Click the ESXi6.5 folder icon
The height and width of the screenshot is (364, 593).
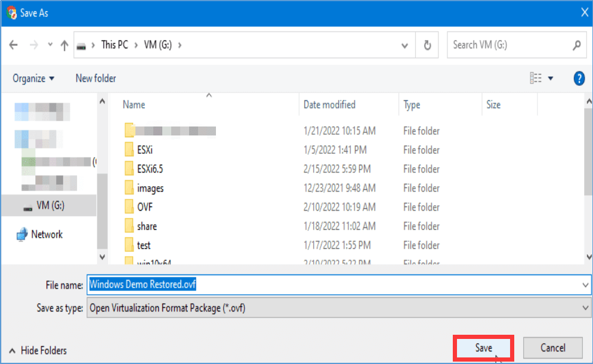129,168
